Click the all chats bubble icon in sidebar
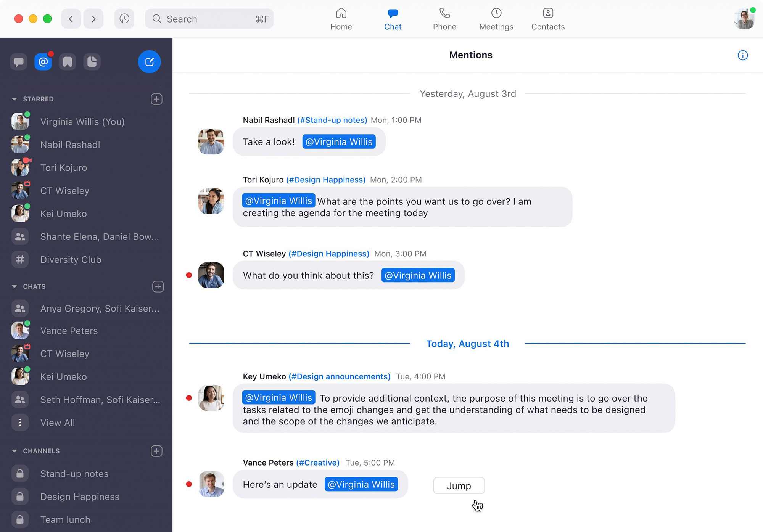763x532 pixels. click(19, 62)
